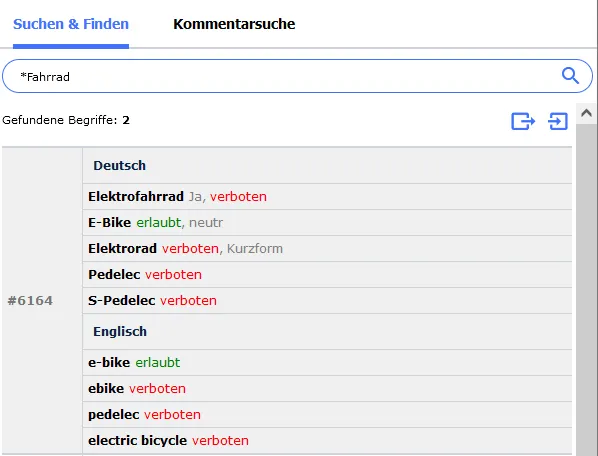Select the term Elektrofahrrad
The height and width of the screenshot is (456, 598).
[x=136, y=197]
